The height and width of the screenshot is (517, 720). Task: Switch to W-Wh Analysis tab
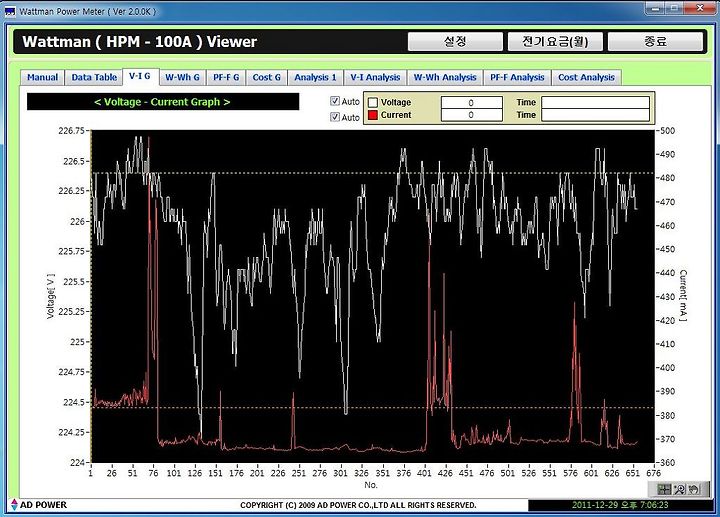pyautogui.click(x=445, y=77)
